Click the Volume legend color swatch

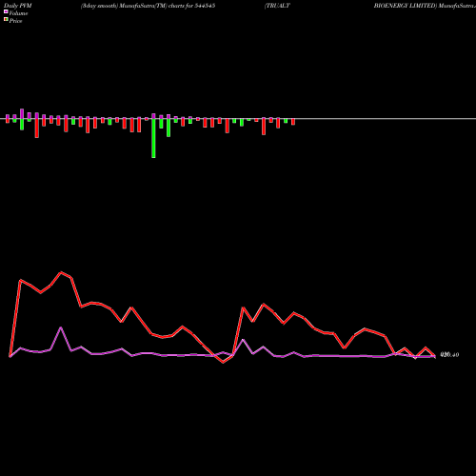pos(6,11)
